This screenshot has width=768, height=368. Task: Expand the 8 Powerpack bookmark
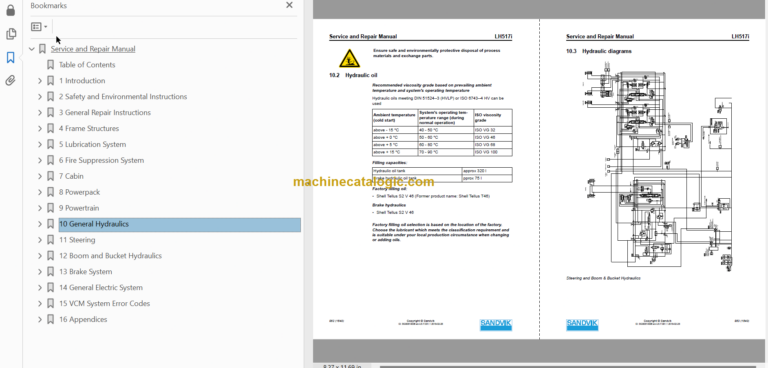point(40,192)
